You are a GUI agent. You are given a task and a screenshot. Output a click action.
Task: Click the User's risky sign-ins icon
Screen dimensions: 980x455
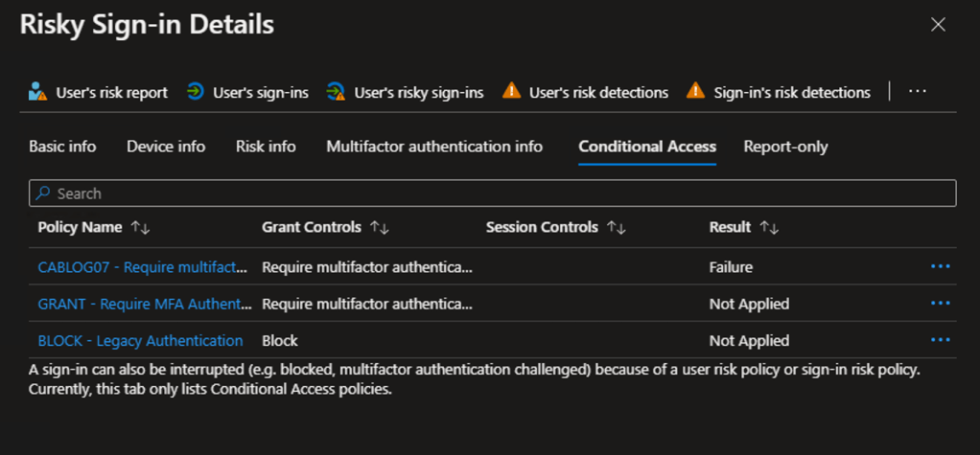336,92
